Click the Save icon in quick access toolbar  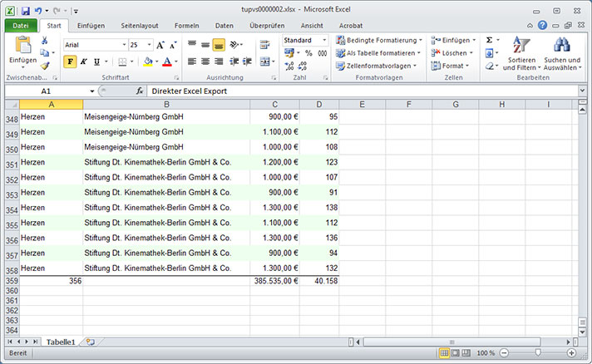click(x=26, y=10)
